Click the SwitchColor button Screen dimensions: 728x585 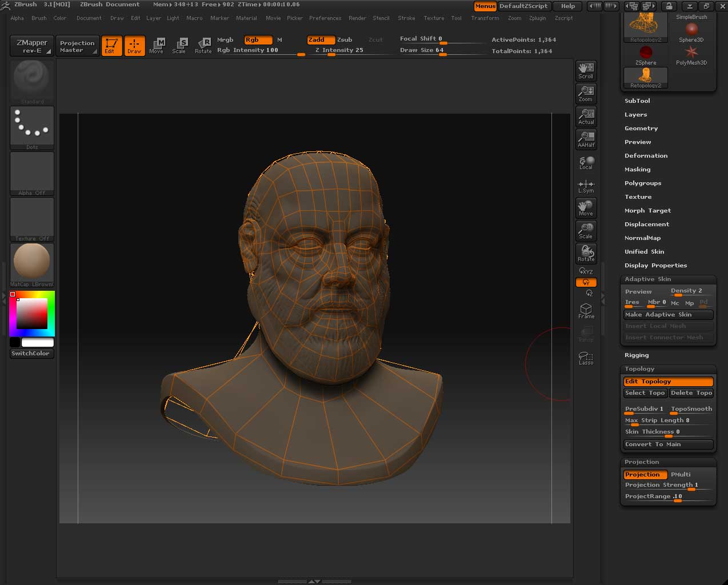click(32, 353)
